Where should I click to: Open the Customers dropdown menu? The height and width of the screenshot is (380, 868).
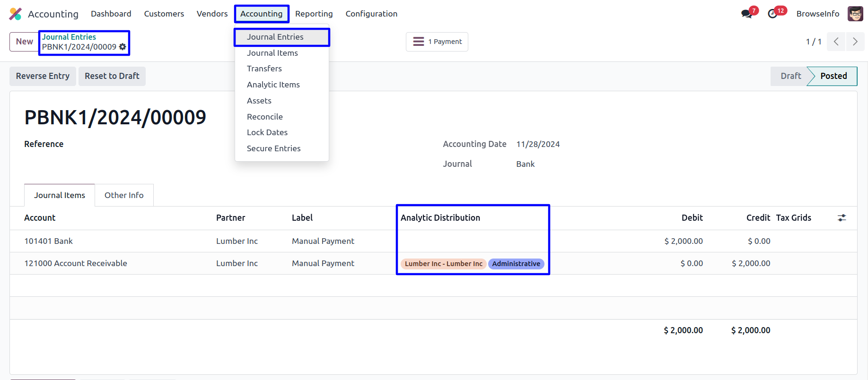(164, 14)
